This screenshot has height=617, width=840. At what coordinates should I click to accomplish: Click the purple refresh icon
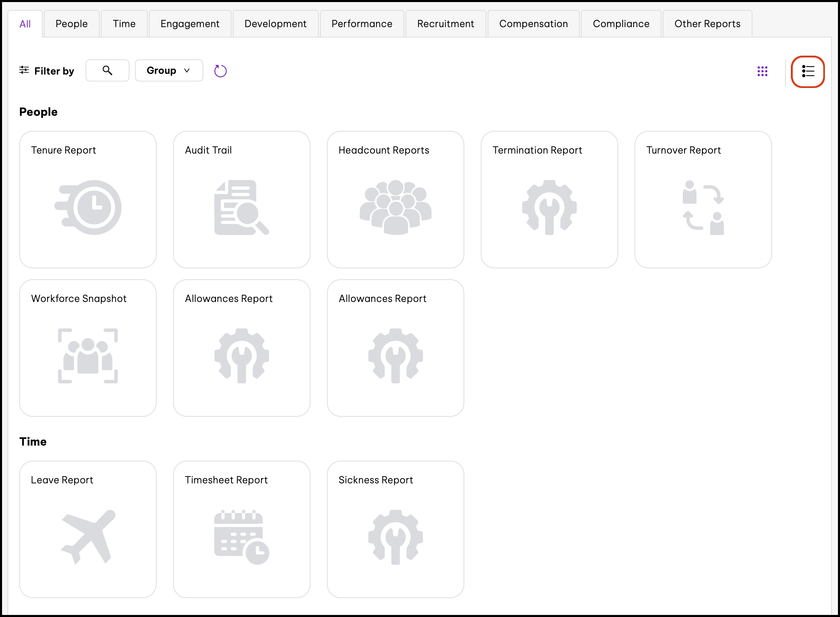220,71
